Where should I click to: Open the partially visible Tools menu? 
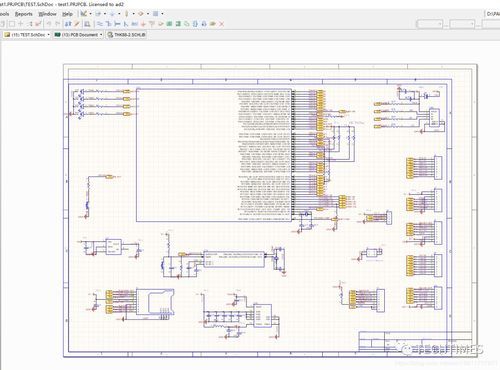(4, 14)
